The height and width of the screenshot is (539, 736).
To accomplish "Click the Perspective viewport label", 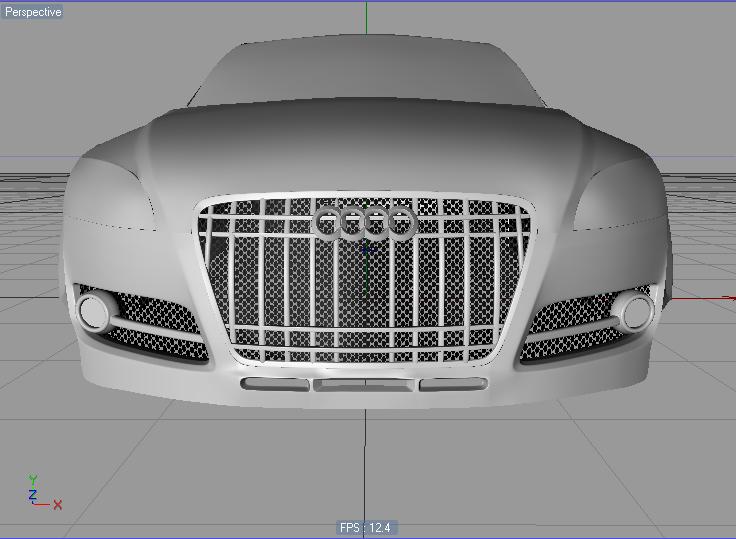I will click(x=32, y=12).
